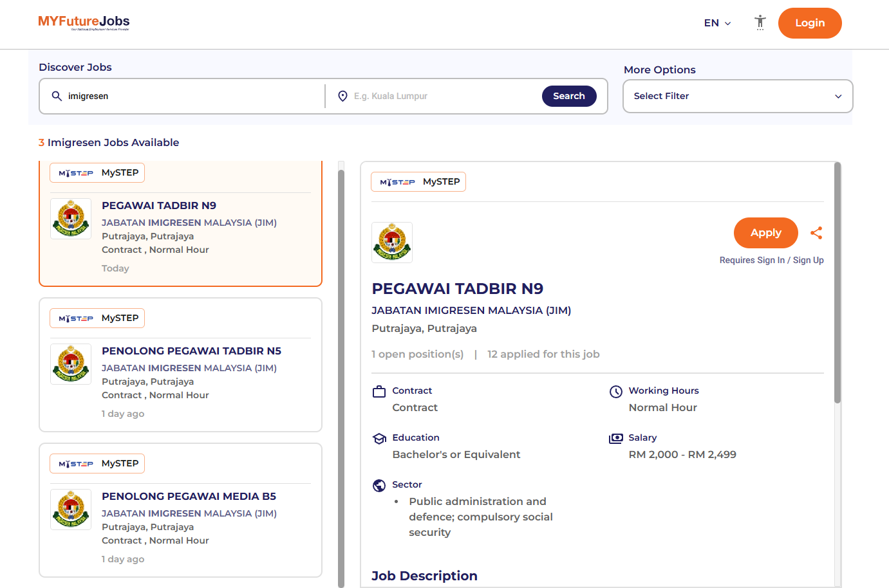Image resolution: width=889 pixels, height=588 pixels.
Task: Click the MySTEP badge on the Tadbir N5 card
Action: pyautogui.click(x=97, y=318)
